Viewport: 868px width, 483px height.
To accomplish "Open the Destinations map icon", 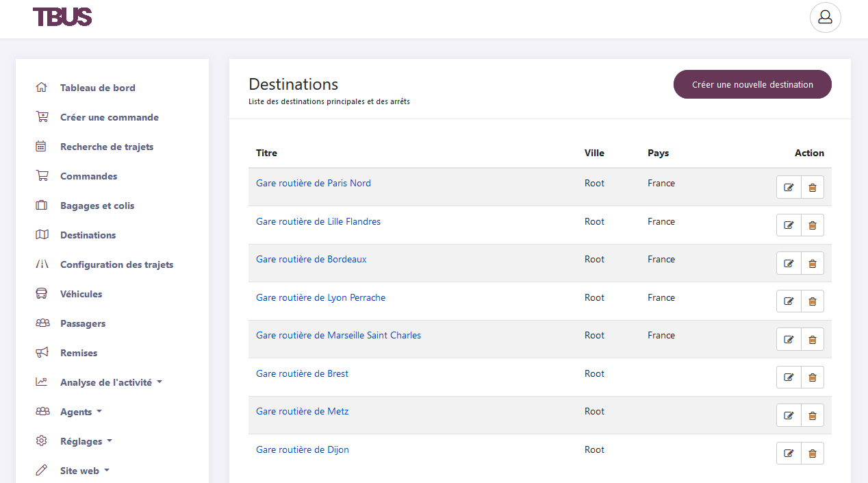I will (42, 235).
